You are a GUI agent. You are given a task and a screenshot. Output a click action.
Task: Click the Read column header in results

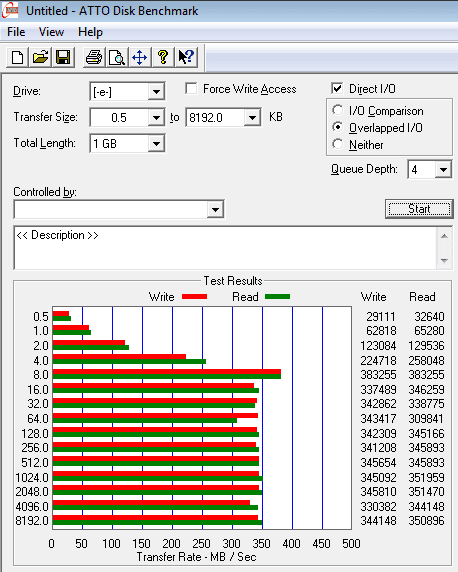pos(422,297)
